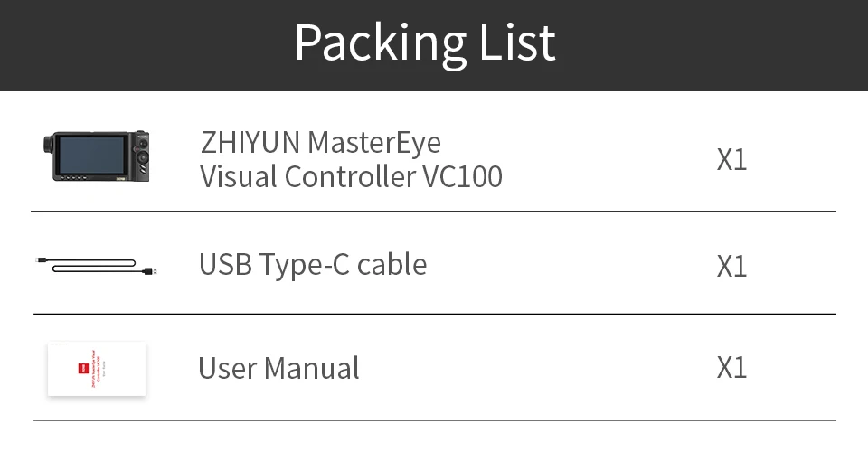Click the display screen of the VC100 controller
The image size is (868, 462).
[x=92, y=155]
